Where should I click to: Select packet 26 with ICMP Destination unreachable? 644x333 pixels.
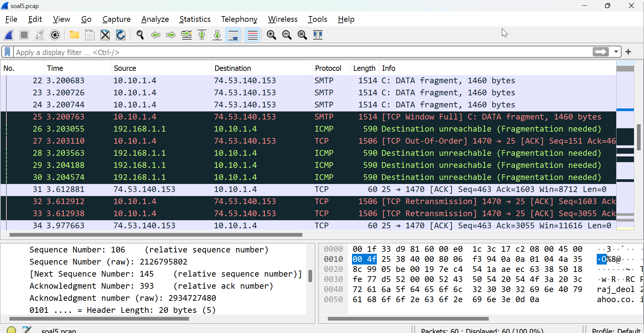(x=235, y=129)
